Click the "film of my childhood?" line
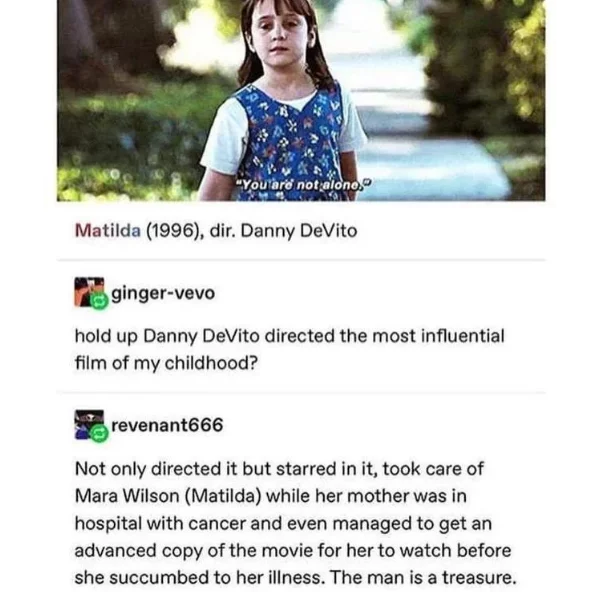This screenshot has height=600, width=600. [166, 363]
